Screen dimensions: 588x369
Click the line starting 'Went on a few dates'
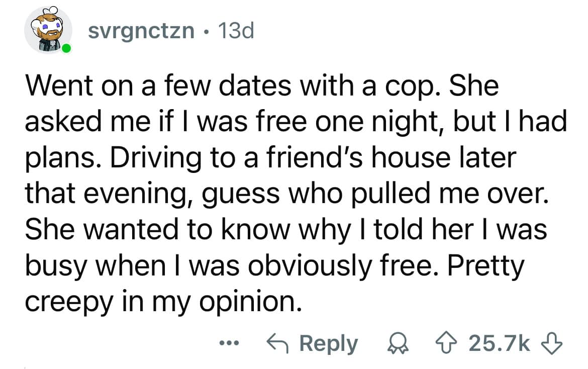point(261,87)
